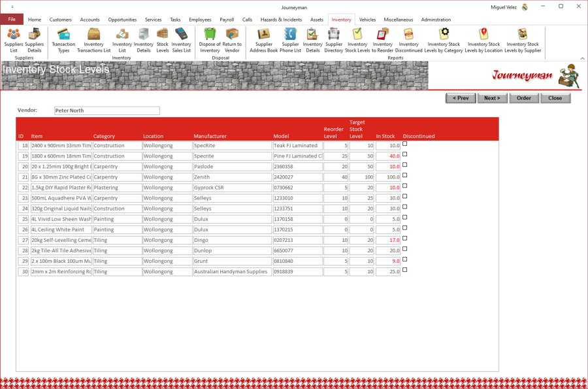Open Inventory Stock Levels by Category report
This screenshot has height=389, width=588.
pyautogui.click(x=444, y=41)
